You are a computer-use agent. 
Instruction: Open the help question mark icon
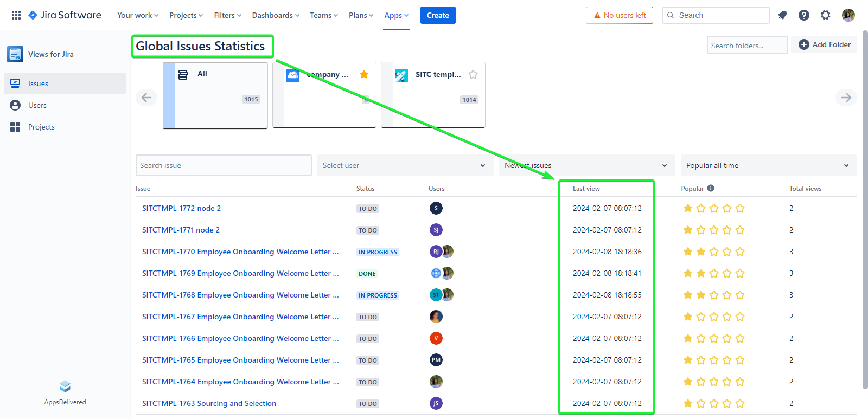[x=804, y=15]
